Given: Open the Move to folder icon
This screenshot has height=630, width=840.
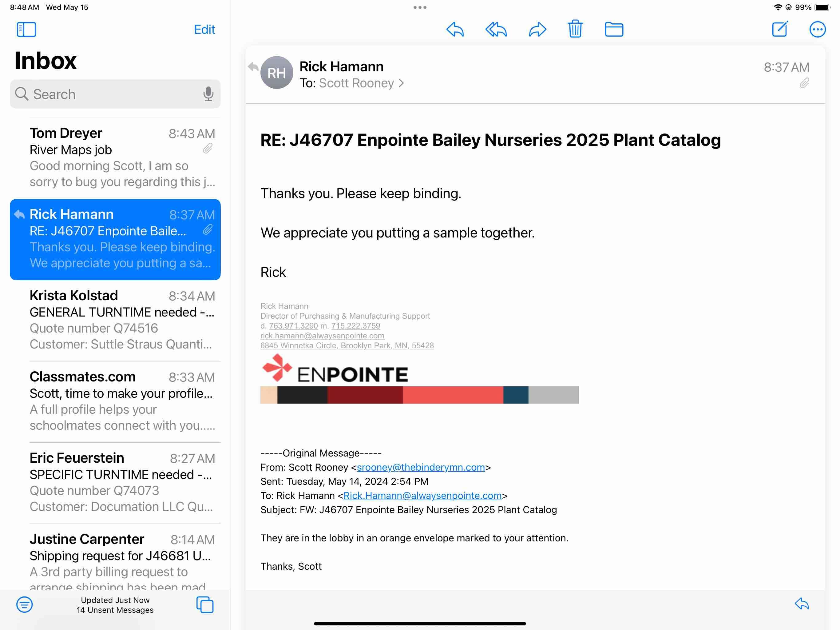Looking at the screenshot, I should [x=614, y=29].
